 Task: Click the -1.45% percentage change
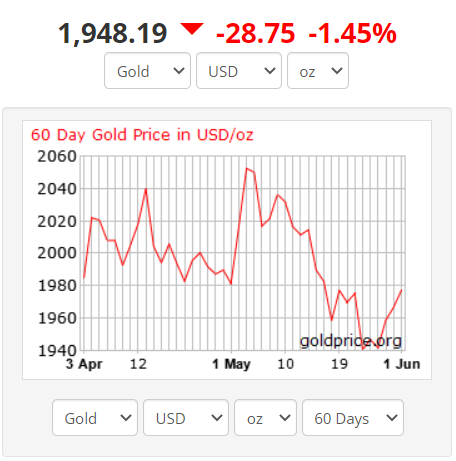click(353, 34)
